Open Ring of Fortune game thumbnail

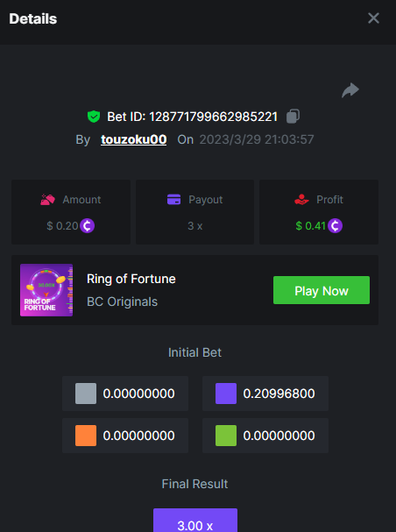click(46, 290)
